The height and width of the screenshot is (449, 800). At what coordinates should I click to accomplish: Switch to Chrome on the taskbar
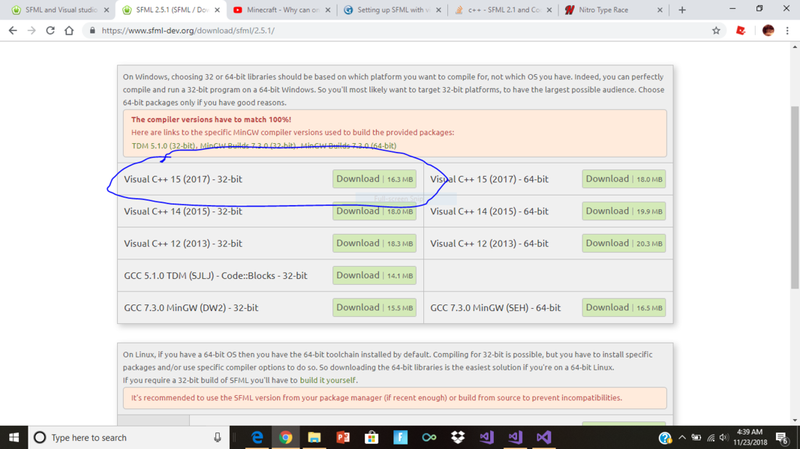point(286,437)
